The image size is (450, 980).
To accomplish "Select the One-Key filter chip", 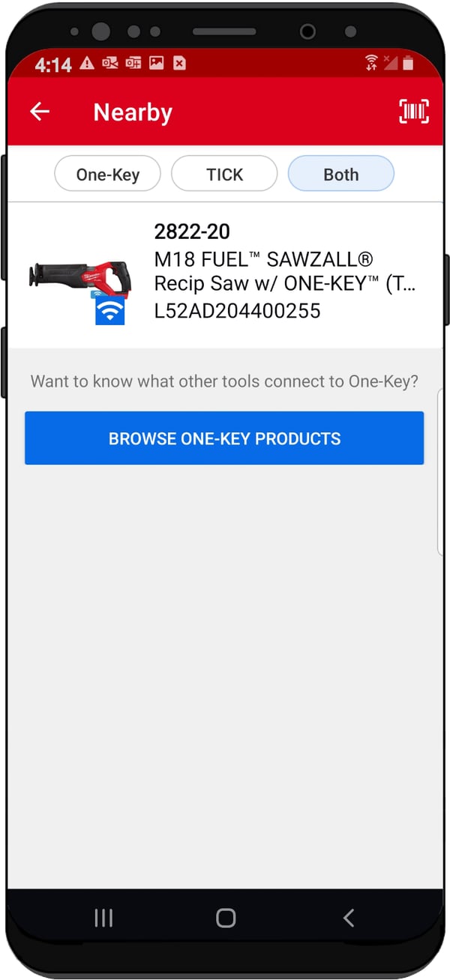I will point(107,175).
